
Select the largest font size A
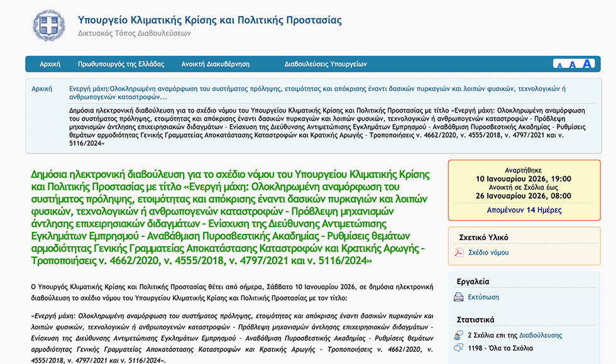[x=587, y=63]
